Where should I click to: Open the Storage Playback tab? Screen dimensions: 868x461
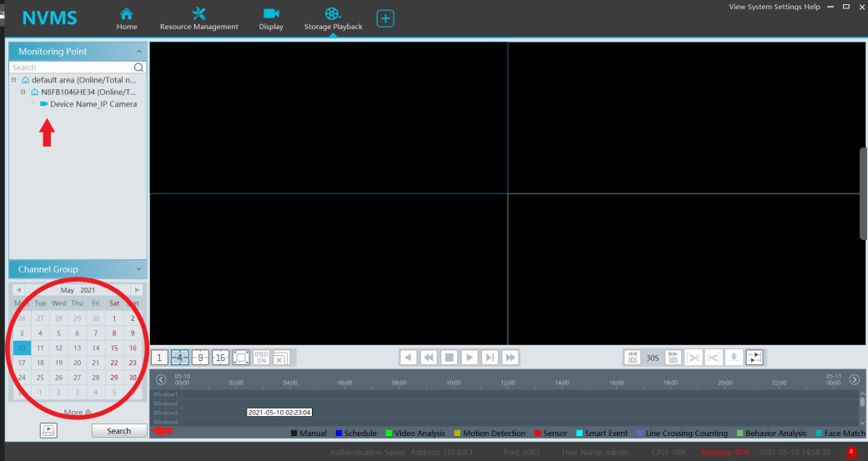(333, 18)
